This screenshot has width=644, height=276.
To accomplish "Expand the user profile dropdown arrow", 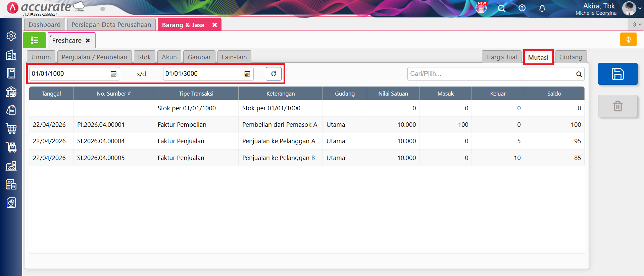I will [x=640, y=9].
